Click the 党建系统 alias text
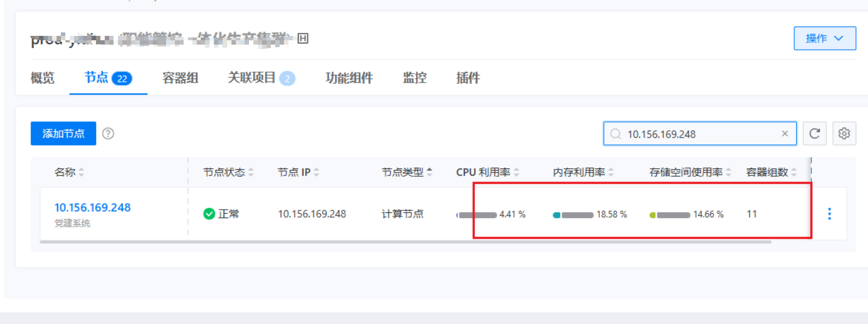The width and height of the screenshot is (868, 324). point(72,223)
